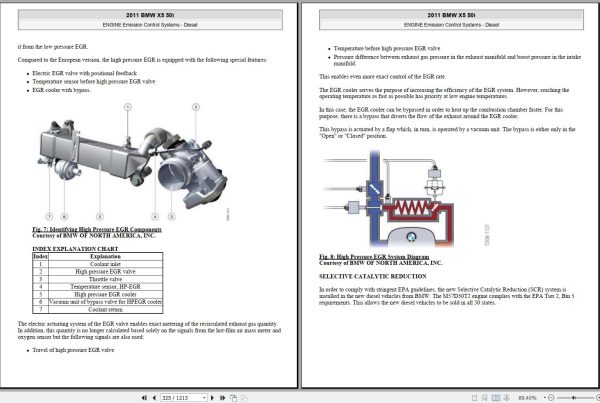Click the 89.40% zoom value
Screen dimensions: 600x403
(x=527, y=398)
